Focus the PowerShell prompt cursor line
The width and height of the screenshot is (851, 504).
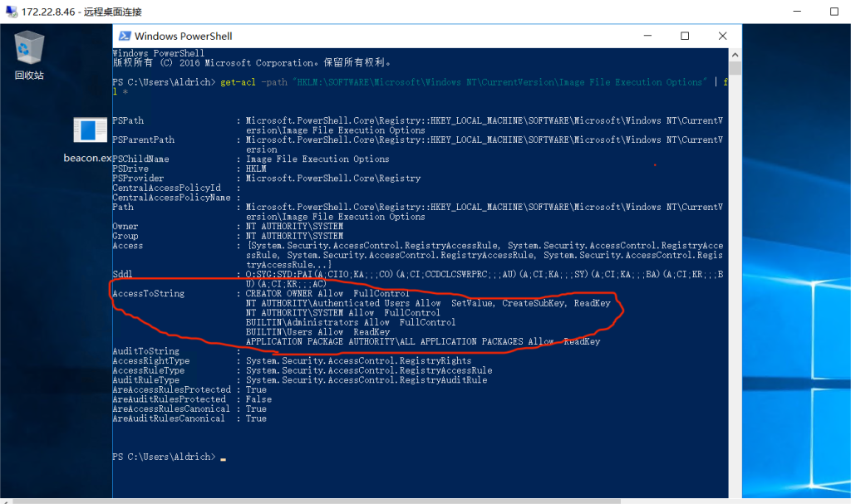coord(223,458)
